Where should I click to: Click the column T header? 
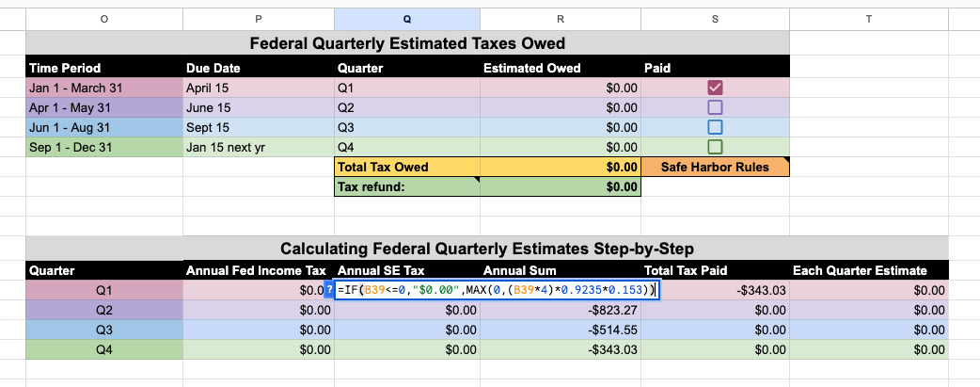(868, 17)
